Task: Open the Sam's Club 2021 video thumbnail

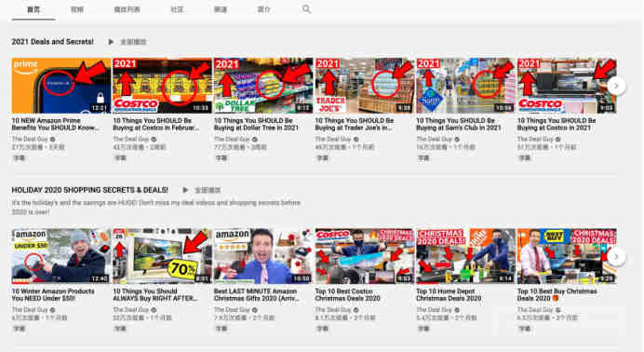Action: pos(465,86)
